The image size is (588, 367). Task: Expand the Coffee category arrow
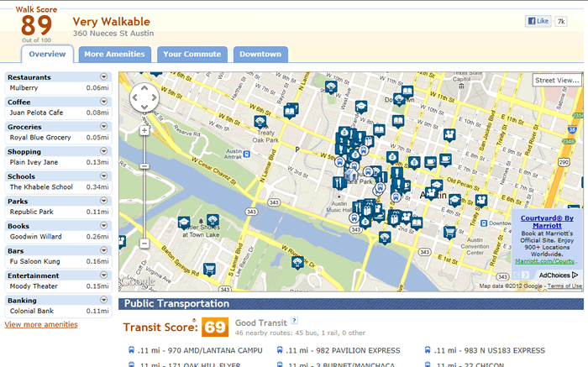(x=104, y=102)
